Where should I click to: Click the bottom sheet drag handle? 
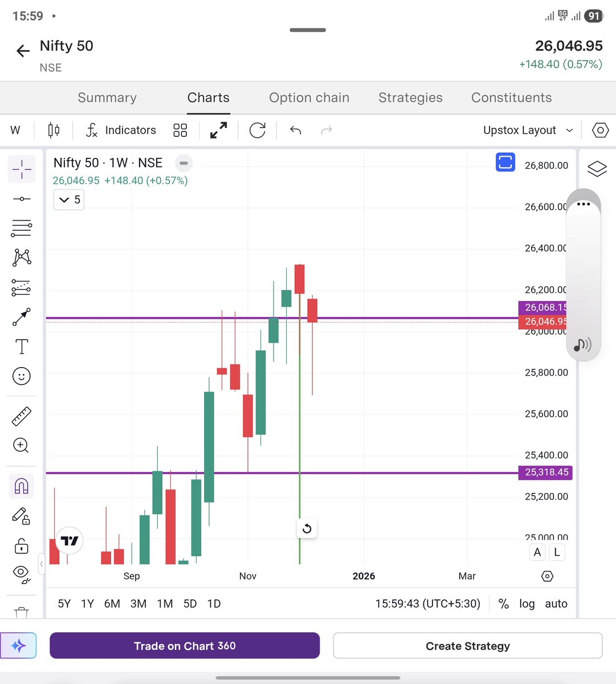308,30
